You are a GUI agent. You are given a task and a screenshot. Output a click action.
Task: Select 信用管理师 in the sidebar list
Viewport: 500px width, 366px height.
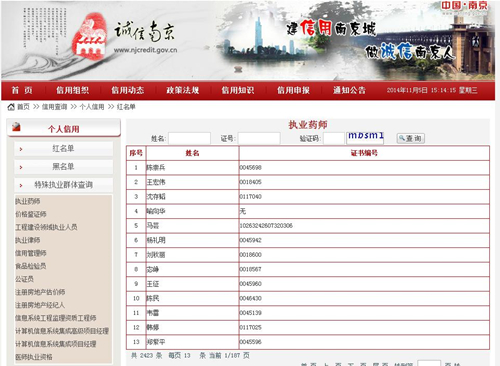point(31,253)
